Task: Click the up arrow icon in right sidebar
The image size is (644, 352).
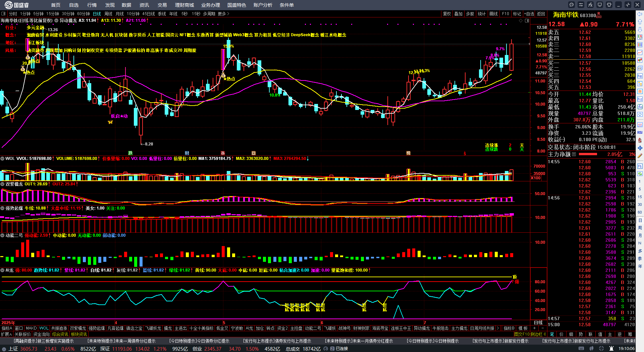Action: 640,22
